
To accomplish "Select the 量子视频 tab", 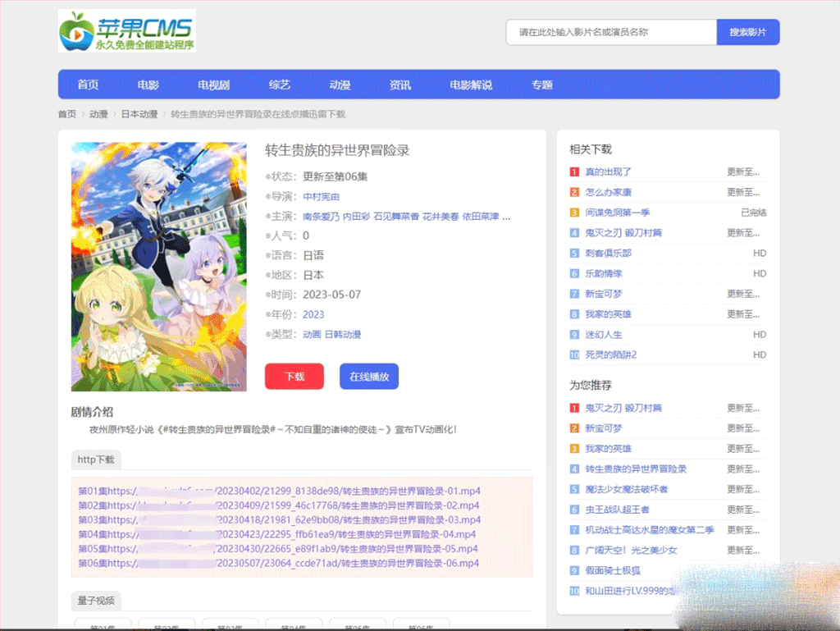I will [x=96, y=601].
